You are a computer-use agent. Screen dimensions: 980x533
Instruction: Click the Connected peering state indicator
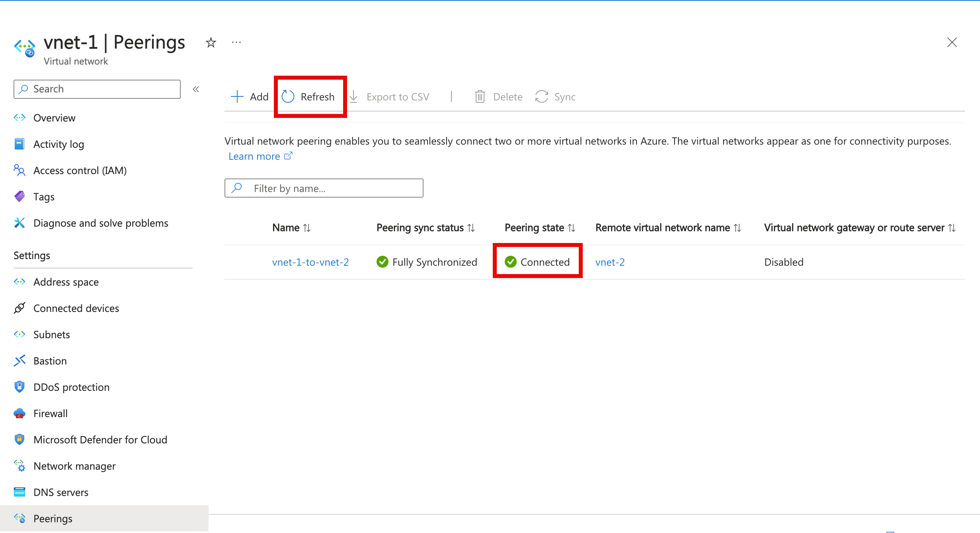(538, 262)
